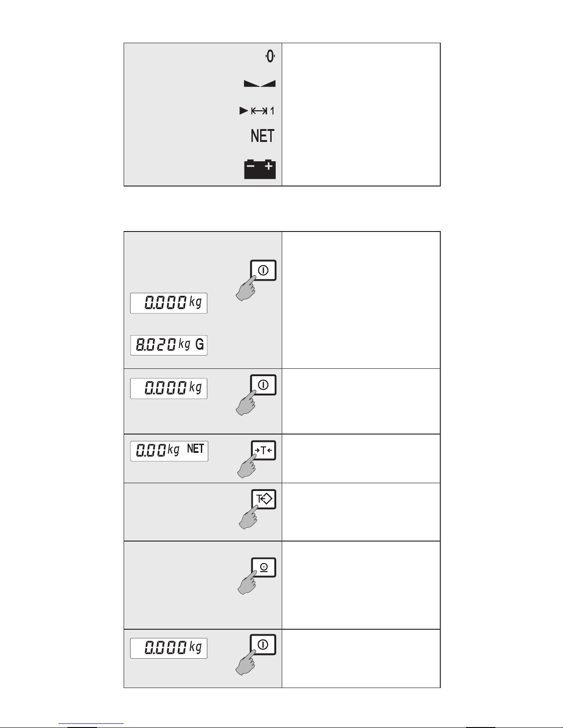This screenshot has height=728, width=563.
Task: Click the battery symbol
Action: tap(260, 169)
